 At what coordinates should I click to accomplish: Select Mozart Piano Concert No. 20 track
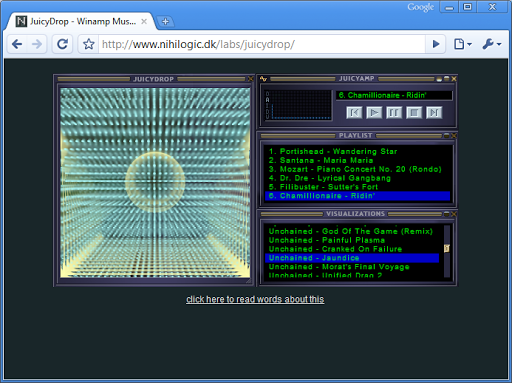tap(357, 169)
